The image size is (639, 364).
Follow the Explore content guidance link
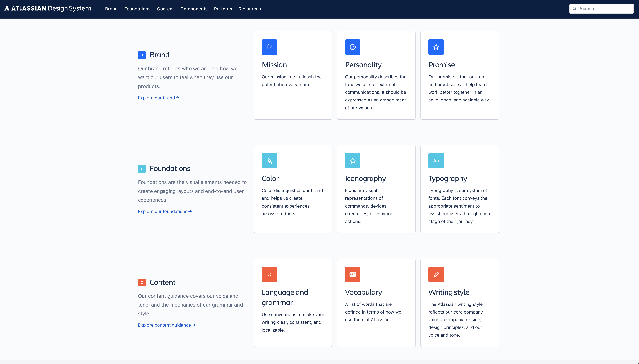tap(166, 325)
